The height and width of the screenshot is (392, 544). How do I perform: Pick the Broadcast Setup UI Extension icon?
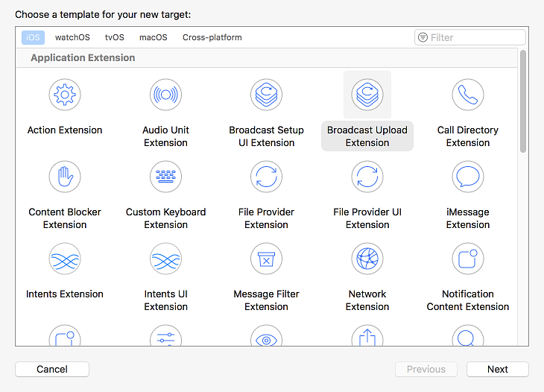(266, 95)
